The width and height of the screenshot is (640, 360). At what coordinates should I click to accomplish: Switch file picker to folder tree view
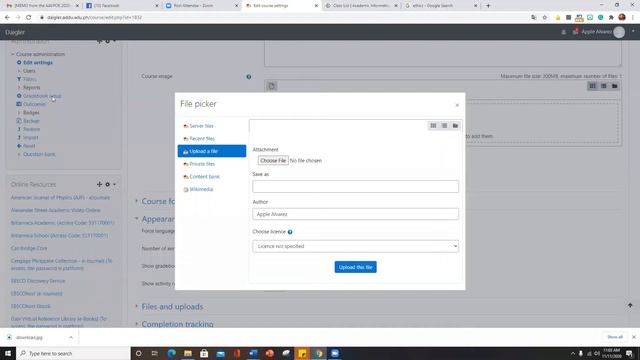click(455, 126)
